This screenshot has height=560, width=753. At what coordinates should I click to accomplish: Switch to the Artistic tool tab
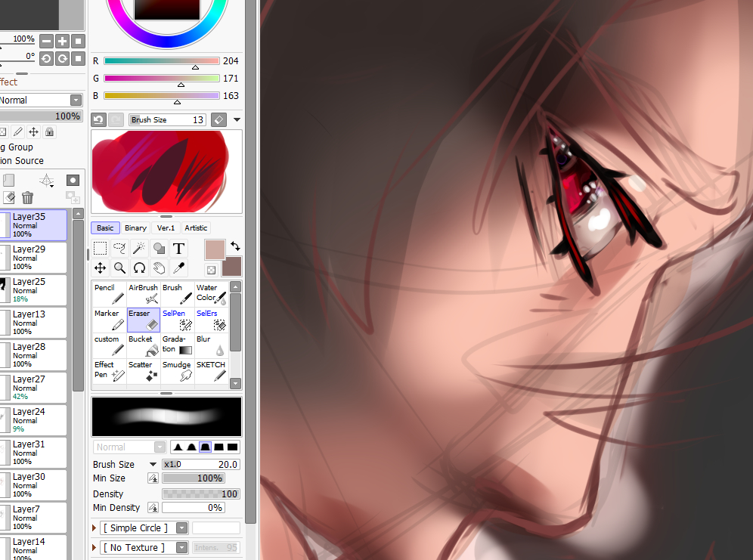click(196, 227)
